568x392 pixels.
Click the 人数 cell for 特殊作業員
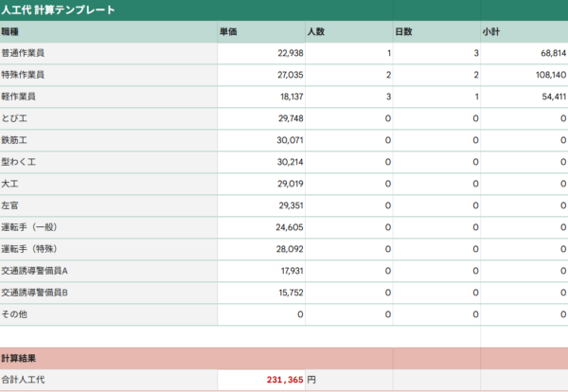coord(348,75)
